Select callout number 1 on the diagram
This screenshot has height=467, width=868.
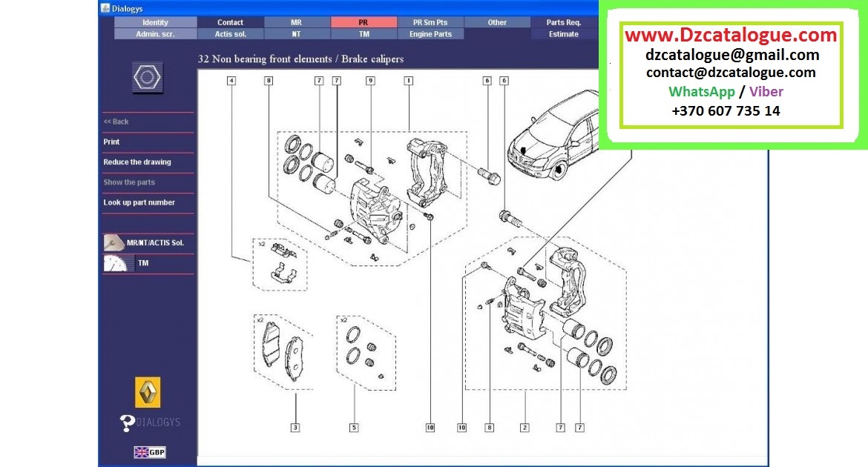pyautogui.click(x=409, y=81)
